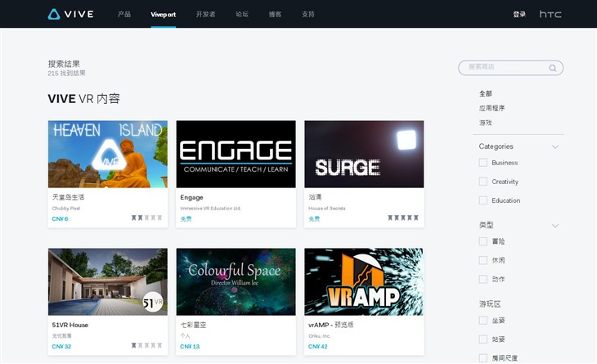
Task: Enable the Creativity checkbox
Action: [483, 182]
